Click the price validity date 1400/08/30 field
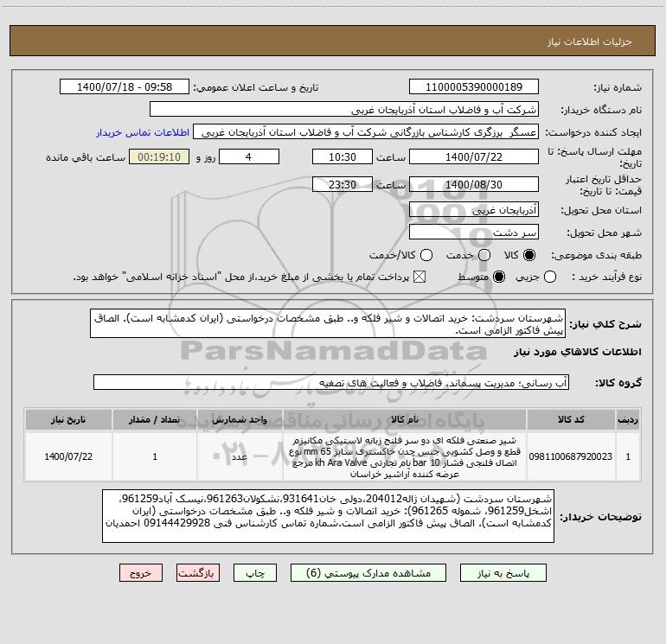The width and height of the screenshot is (666, 644). pyautogui.click(x=474, y=184)
